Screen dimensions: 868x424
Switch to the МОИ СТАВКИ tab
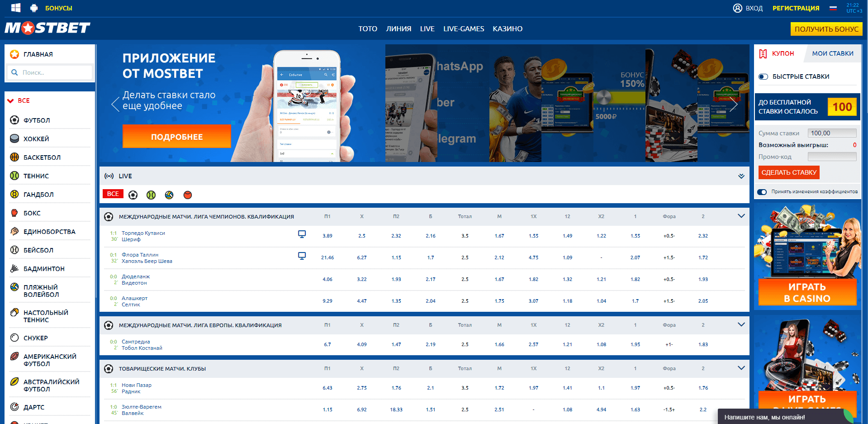click(x=833, y=53)
